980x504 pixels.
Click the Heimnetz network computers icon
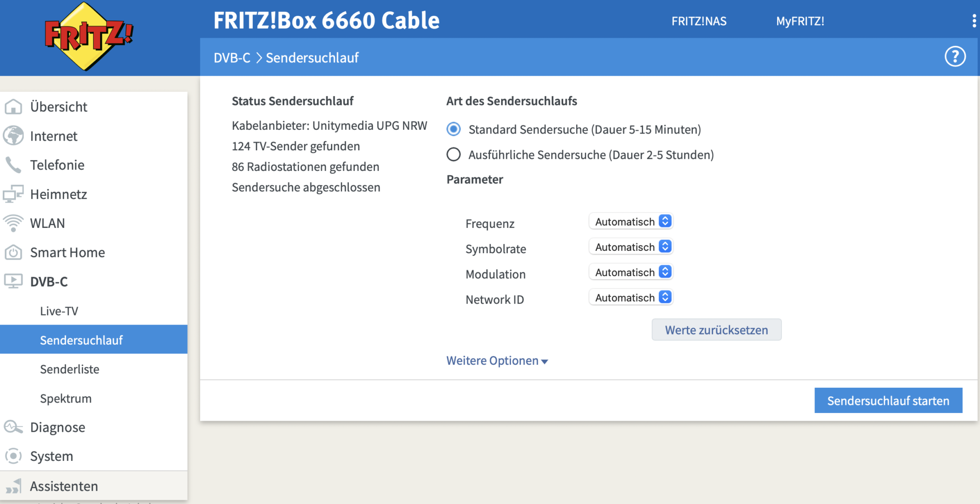pyautogui.click(x=13, y=194)
